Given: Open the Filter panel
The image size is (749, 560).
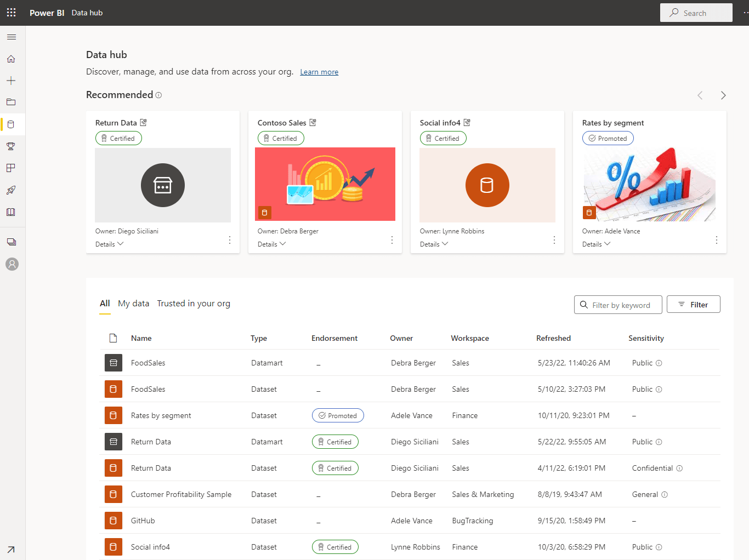Looking at the screenshot, I should click(693, 304).
